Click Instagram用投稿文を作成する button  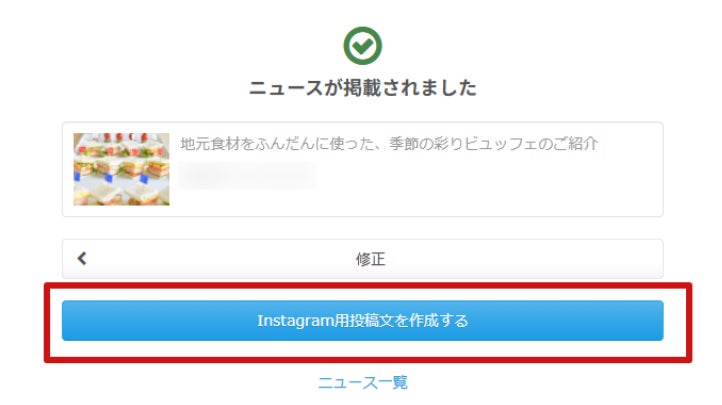tap(362, 321)
